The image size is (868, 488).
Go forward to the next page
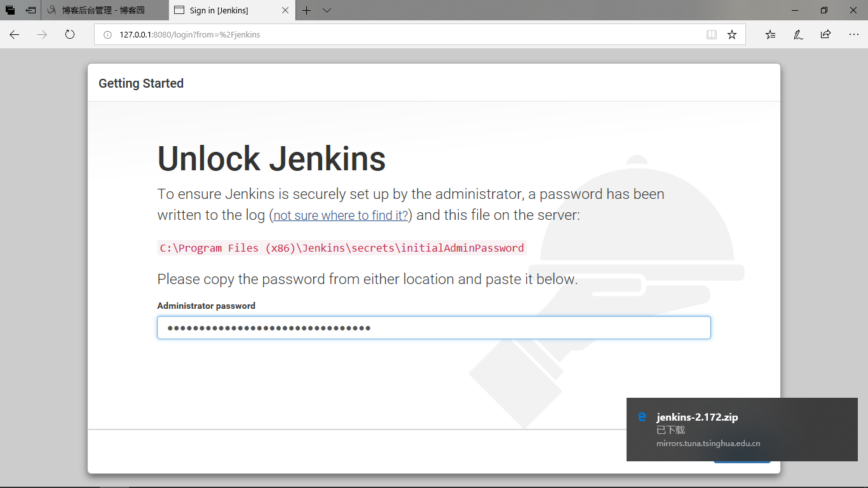(x=43, y=35)
